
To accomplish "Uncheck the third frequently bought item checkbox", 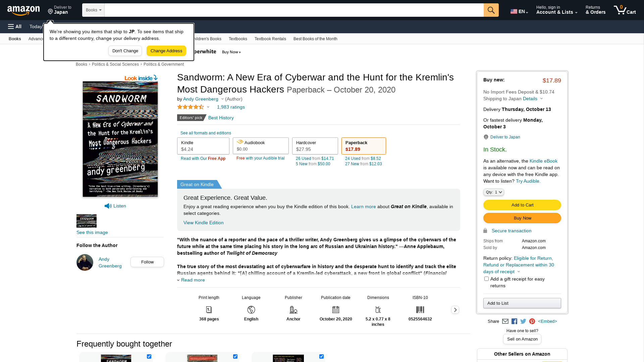I will click(x=321, y=356).
